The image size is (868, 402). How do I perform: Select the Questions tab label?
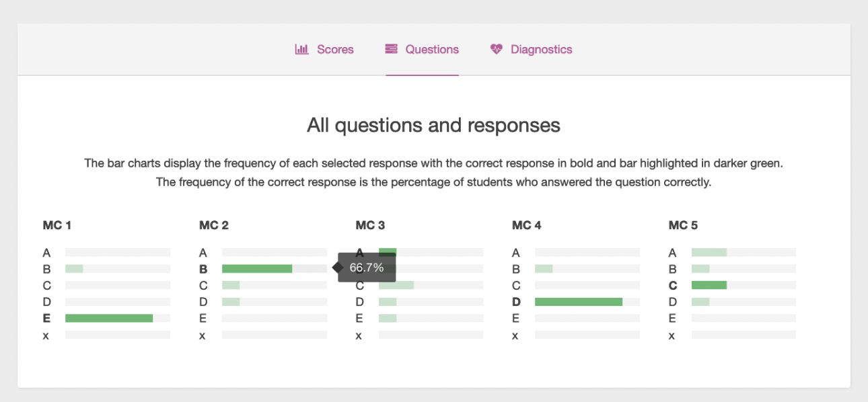click(432, 49)
